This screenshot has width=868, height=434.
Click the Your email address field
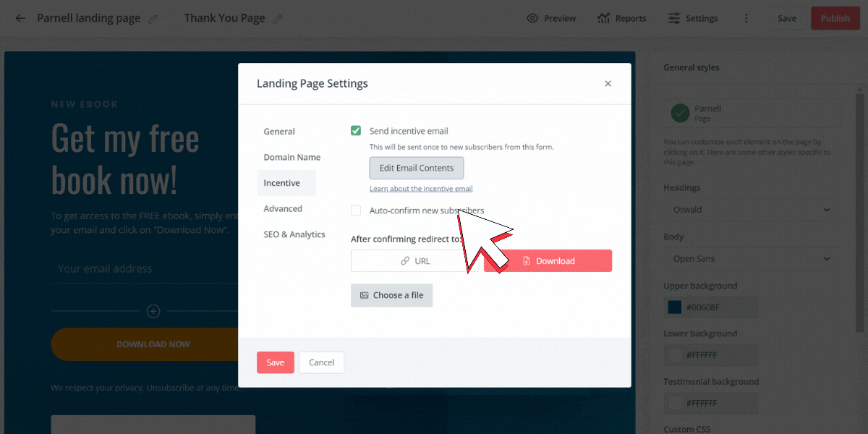(x=145, y=268)
